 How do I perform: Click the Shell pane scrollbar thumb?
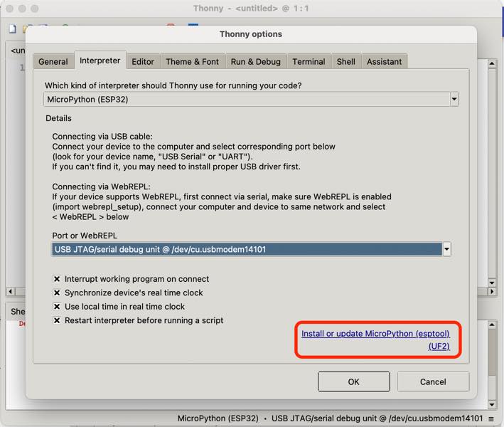pyautogui.click(x=492, y=352)
